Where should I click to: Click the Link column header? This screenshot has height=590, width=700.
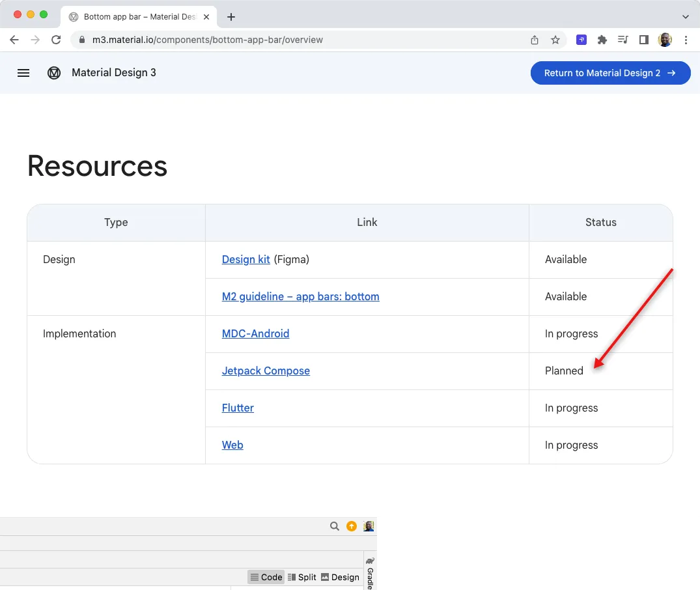(367, 223)
